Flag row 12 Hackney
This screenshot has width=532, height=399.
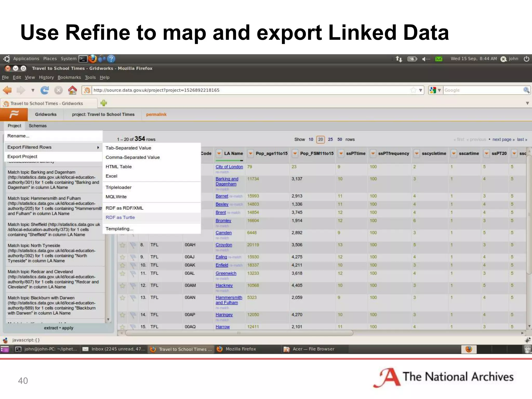tap(133, 285)
